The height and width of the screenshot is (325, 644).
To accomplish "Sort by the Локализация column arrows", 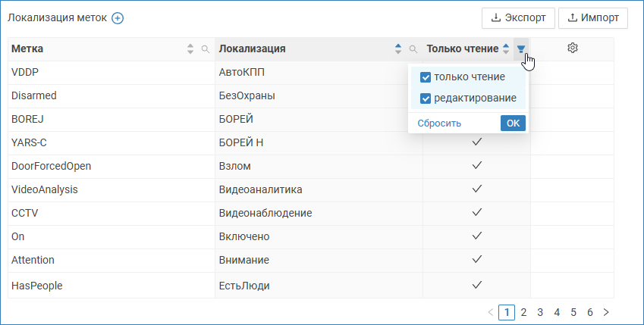I will click(398, 49).
